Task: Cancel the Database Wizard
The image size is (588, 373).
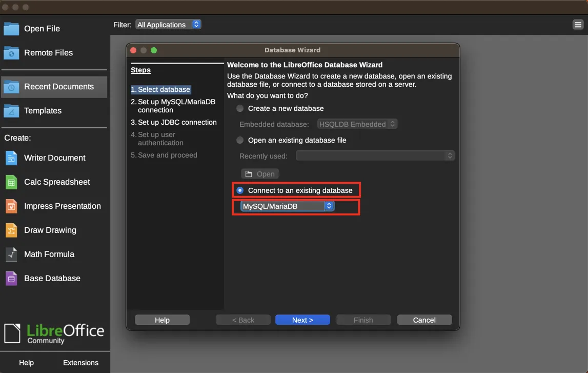Action: click(x=424, y=320)
